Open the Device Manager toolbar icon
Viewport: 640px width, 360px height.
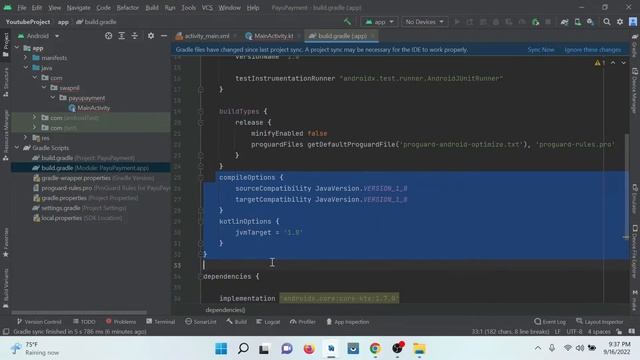(578, 22)
